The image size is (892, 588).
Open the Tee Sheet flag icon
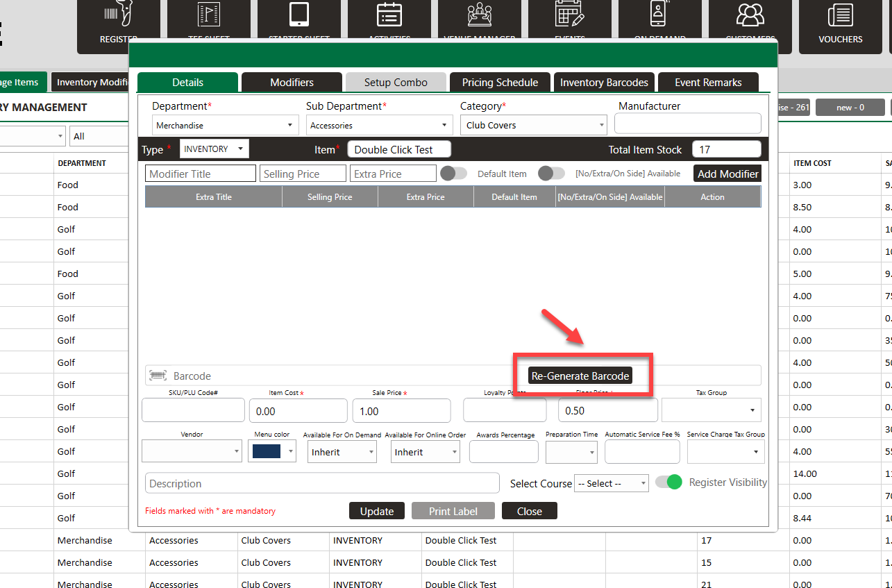coord(208,15)
